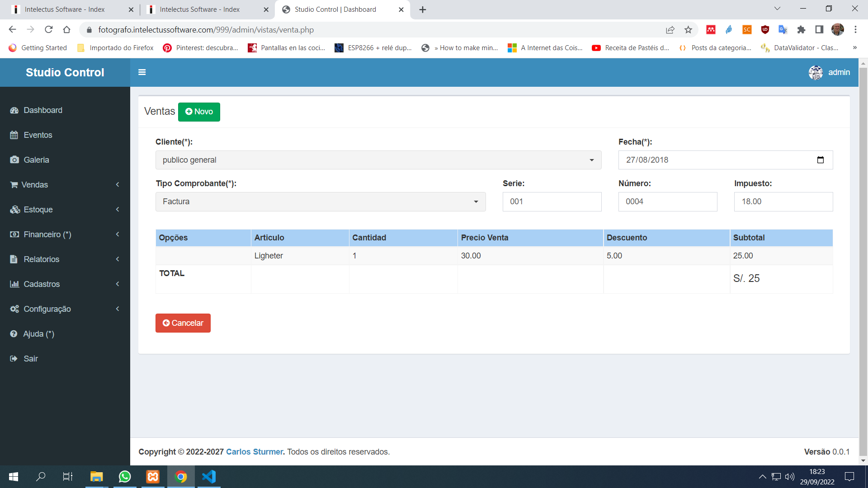Click the Eventos calendar icon
The height and width of the screenshot is (488, 868).
pyautogui.click(x=14, y=135)
